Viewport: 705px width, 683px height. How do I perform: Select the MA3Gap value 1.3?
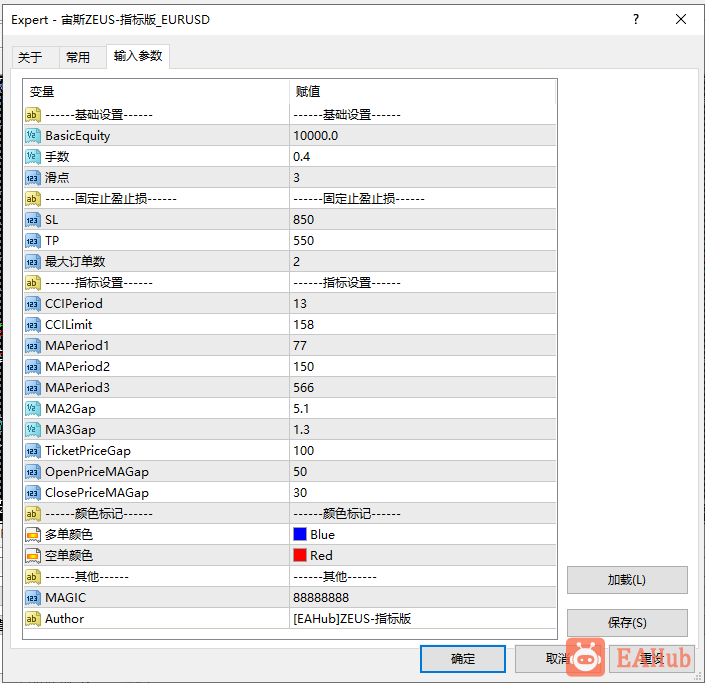point(301,430)
